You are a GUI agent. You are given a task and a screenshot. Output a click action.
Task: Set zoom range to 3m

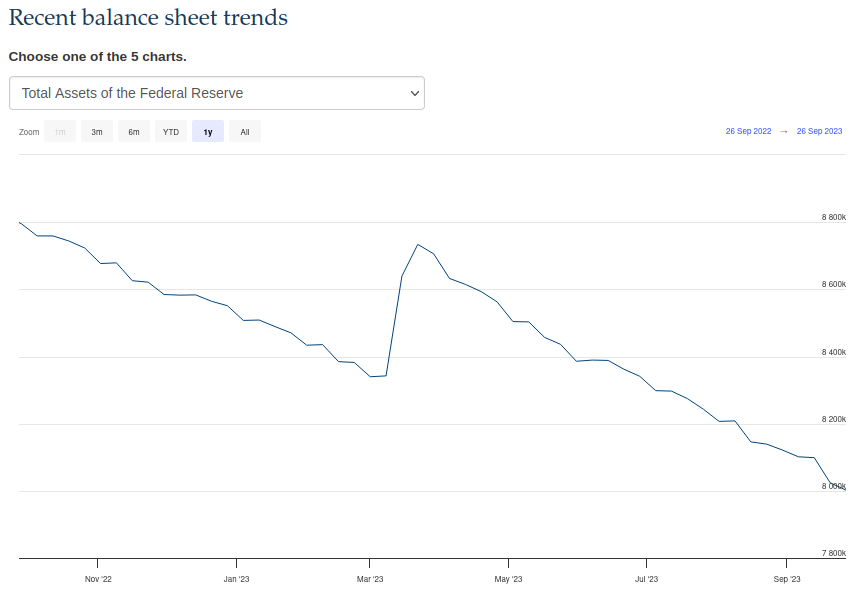pos(97,132)
